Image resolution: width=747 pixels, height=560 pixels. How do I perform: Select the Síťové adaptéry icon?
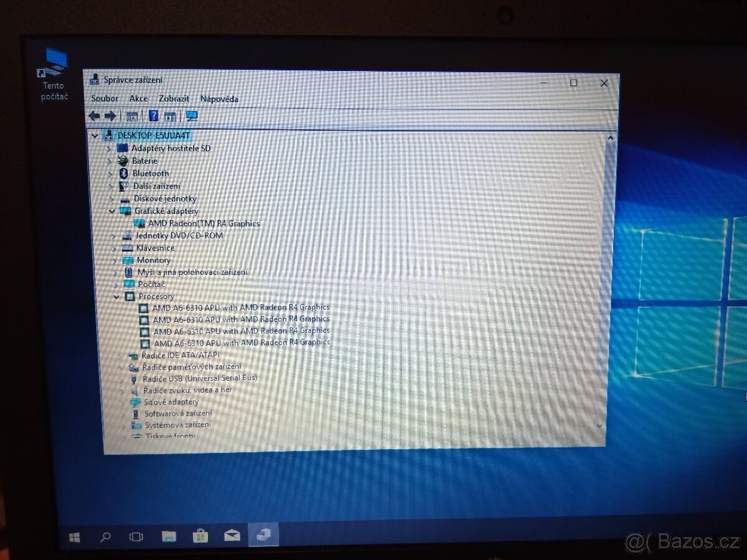(x=135, y=402)
